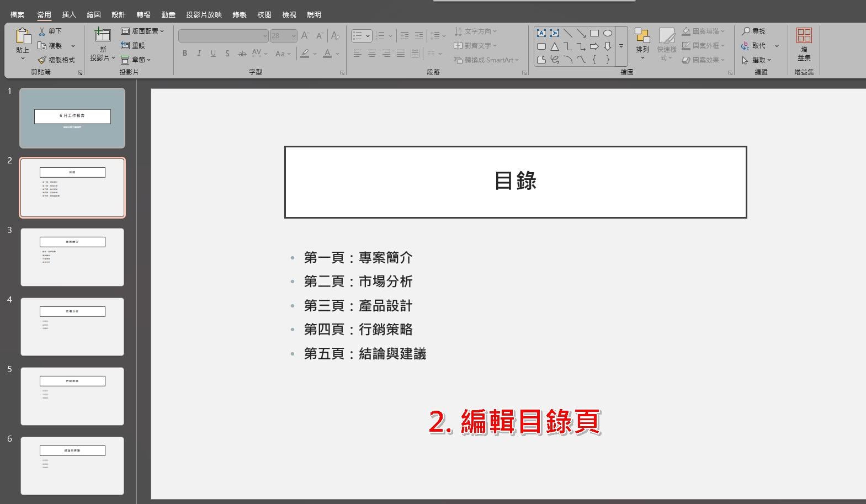Align text left in paragraph group
Screen dimensions: 866x504
coord(358,54)
